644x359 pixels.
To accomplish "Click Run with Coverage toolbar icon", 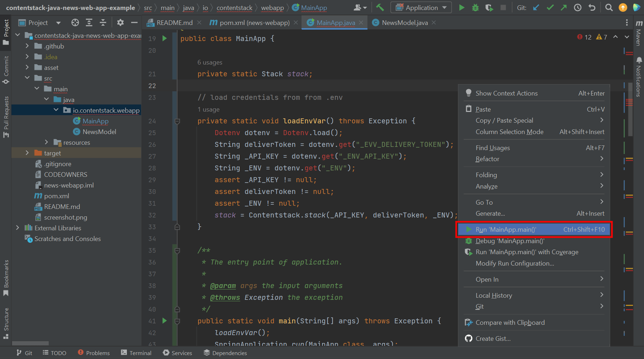I will coord(489,8).
